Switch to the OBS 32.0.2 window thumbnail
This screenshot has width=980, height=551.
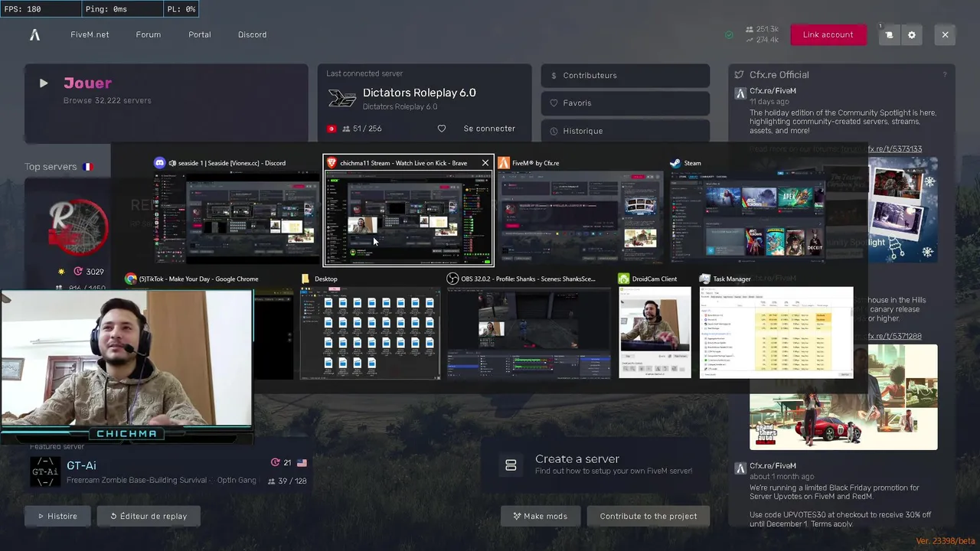click(x=529, y=334)
